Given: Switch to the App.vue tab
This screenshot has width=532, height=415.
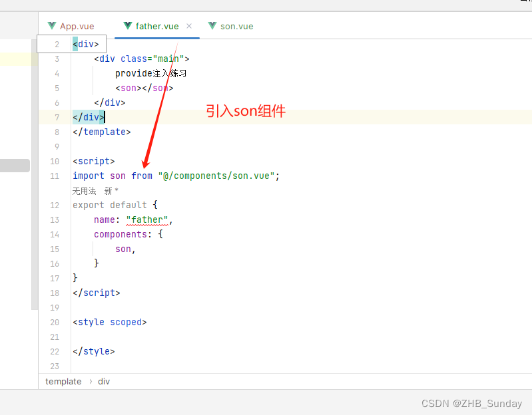Looking at the screenshot, I should pos(71,26).
